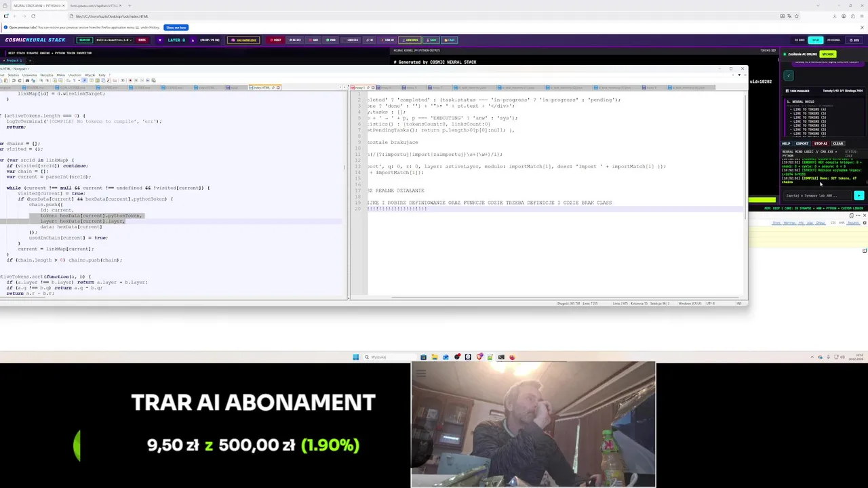The image size is (868, 488).
Task: Decrease layer with the down arrow
Action: tap(160, 40)
